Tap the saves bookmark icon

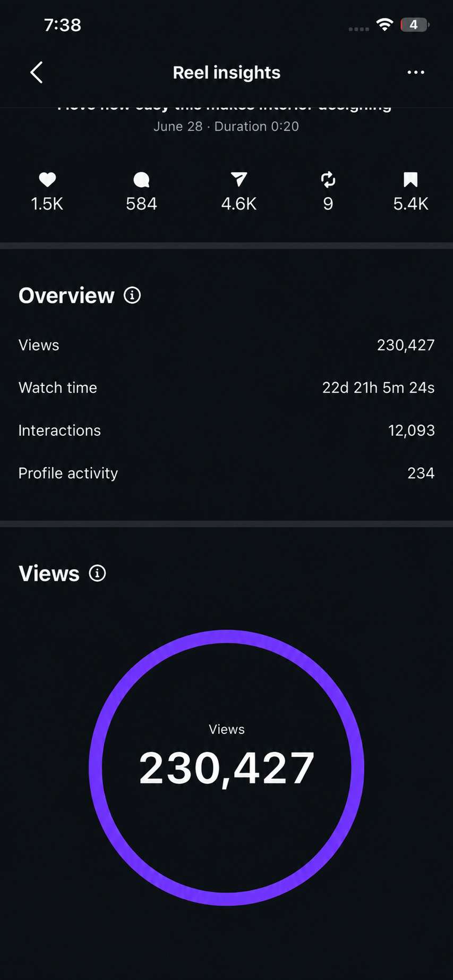point(411,180)
